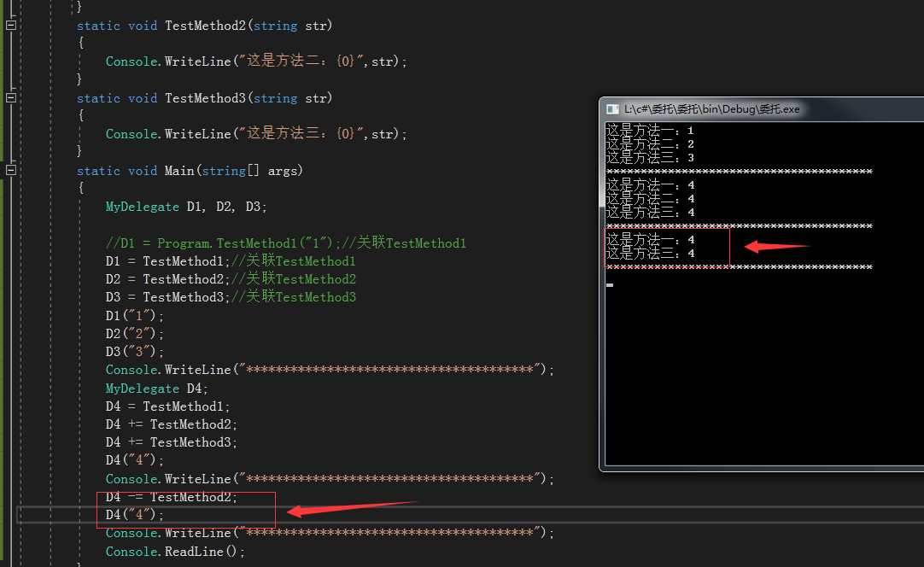The height and width of the screenshot is (567, 924).
Task: Click the line 'D4 += TestMethod2;'
Action: 171,424
